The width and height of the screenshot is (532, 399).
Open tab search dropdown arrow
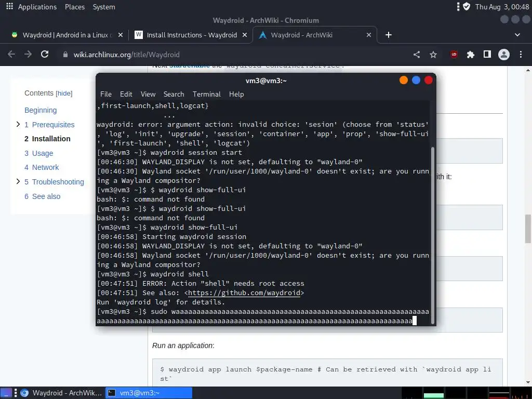click(x=517, y=35)
